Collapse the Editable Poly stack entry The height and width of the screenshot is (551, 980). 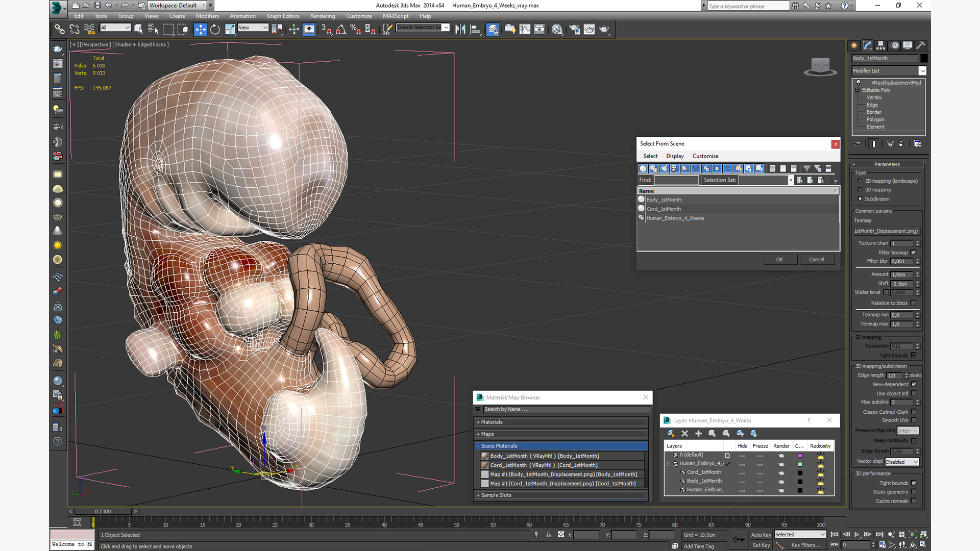click(857, 90)
